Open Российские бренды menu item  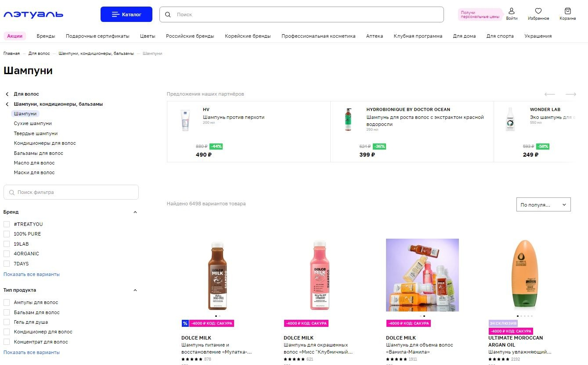190,36
